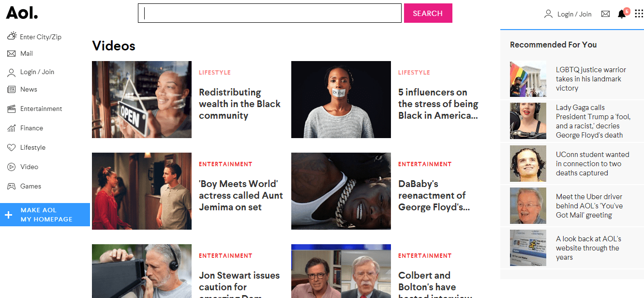Open the 'Boy Meets World' video thumbnail
644x298 pixels.
[x=142, y=191]
